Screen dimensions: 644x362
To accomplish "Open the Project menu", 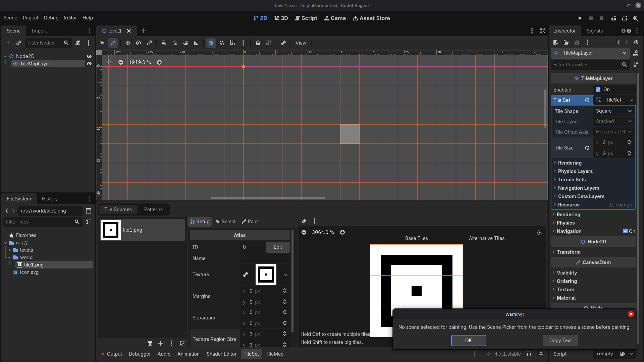I will pyautogui.click(x=31, y=18).
